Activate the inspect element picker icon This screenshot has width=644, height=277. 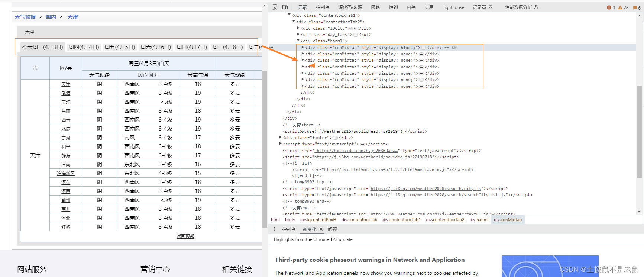click(274, 7)
